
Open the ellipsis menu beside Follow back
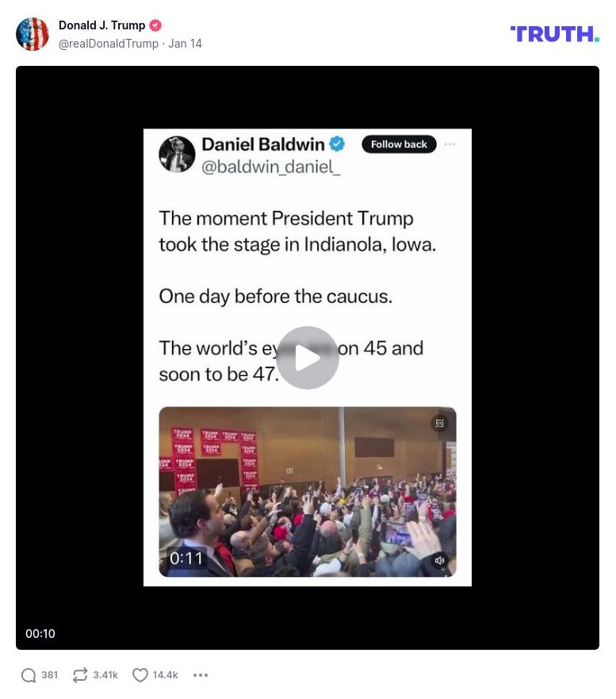coord(450,144)
